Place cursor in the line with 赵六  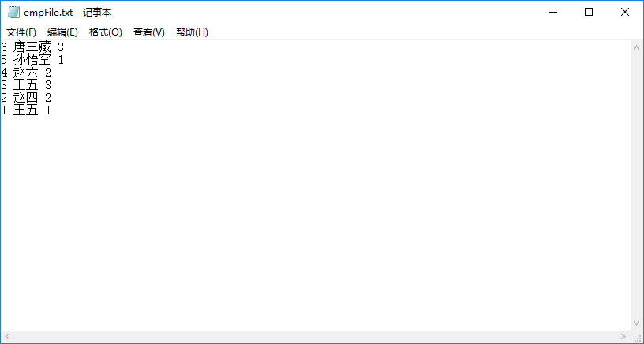26,73
